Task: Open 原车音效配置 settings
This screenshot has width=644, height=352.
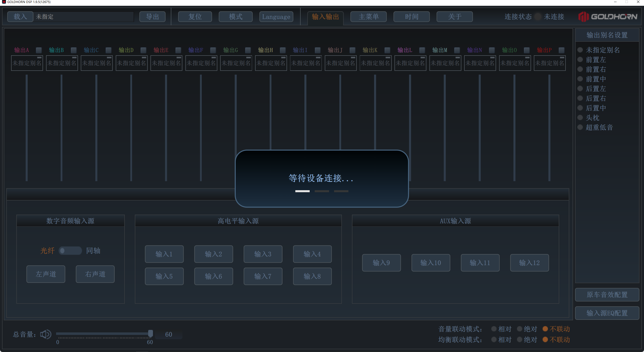Action: pyautogui.click(x=607, y=294)
